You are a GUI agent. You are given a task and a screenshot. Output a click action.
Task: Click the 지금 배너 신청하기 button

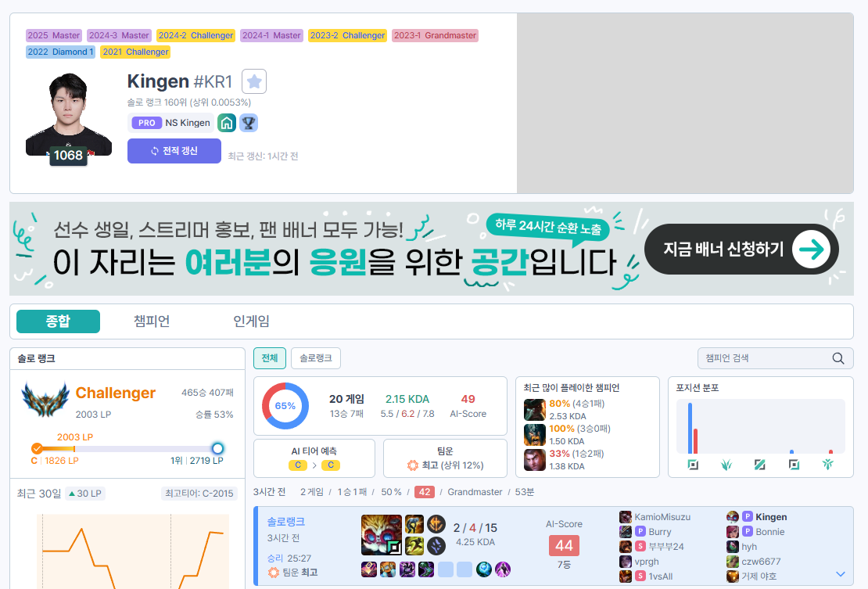(741, 249)
